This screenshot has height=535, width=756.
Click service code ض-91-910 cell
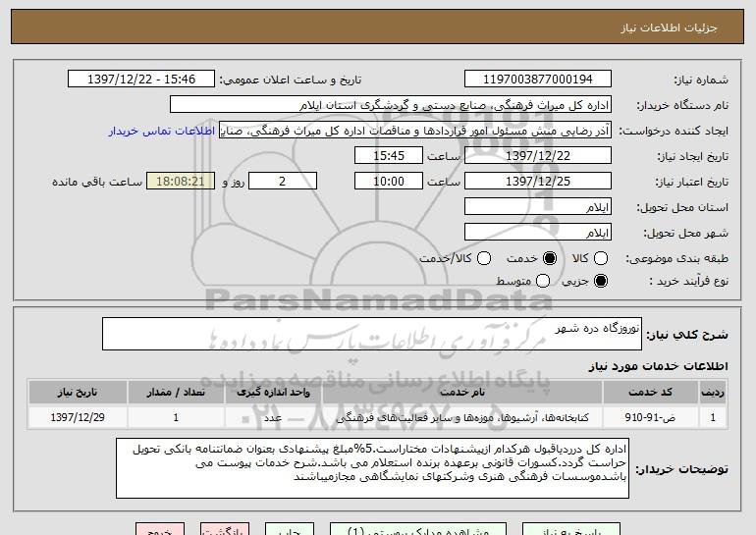click(x=650, y=417)
